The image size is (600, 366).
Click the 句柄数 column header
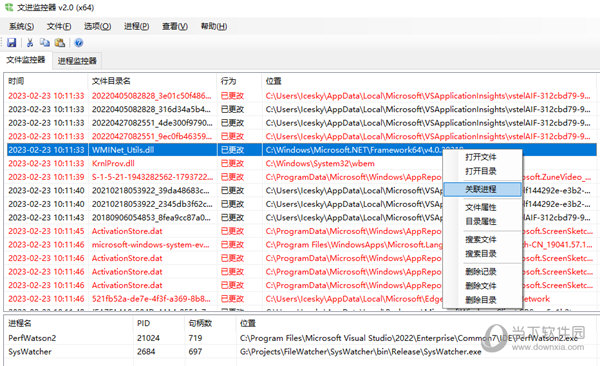210,323
